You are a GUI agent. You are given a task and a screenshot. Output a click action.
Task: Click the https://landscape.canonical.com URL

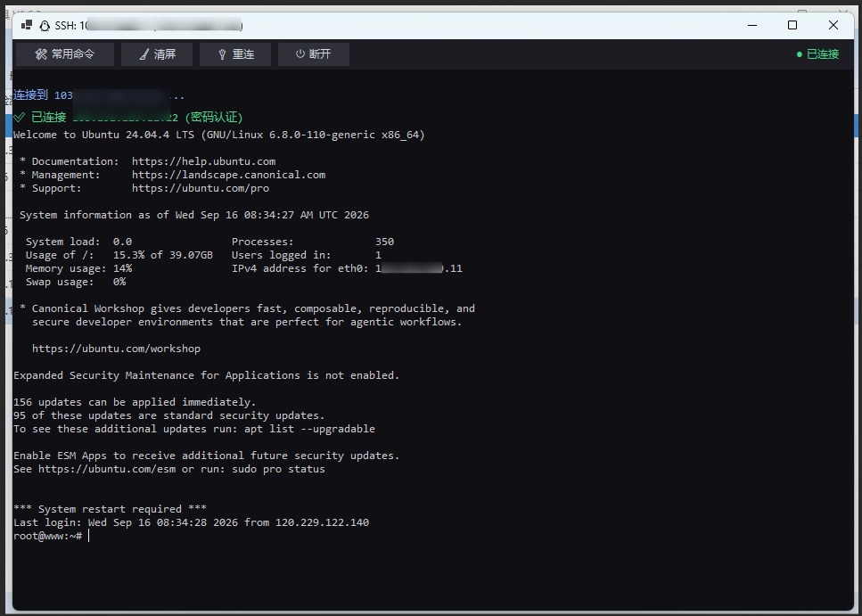[x=229, y=175]
